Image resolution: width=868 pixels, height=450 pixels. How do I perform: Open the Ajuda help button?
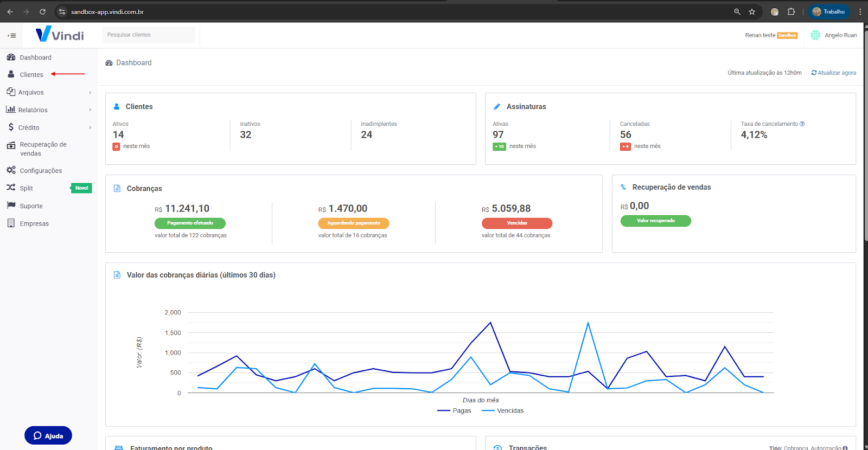pyautogui.click(x=48, y=435)
